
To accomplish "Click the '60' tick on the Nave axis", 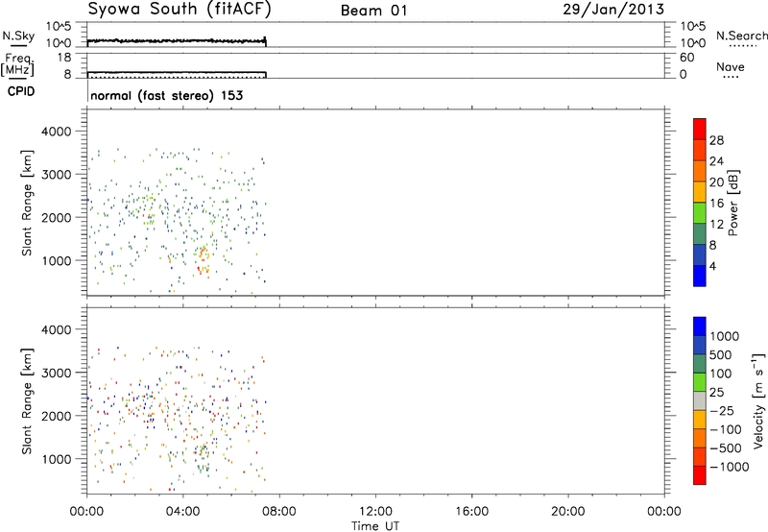I will [x=687, y=58].
